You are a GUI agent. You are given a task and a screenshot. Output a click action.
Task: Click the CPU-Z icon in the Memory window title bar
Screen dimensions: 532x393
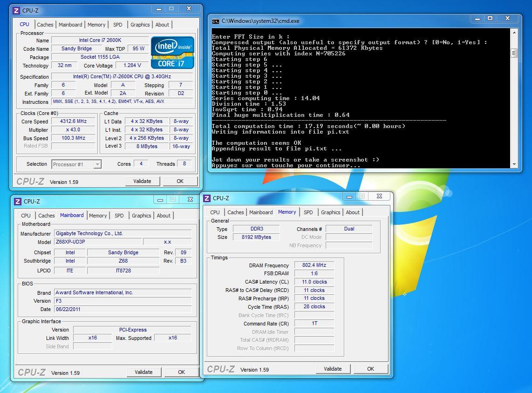[x=207, y=198]
